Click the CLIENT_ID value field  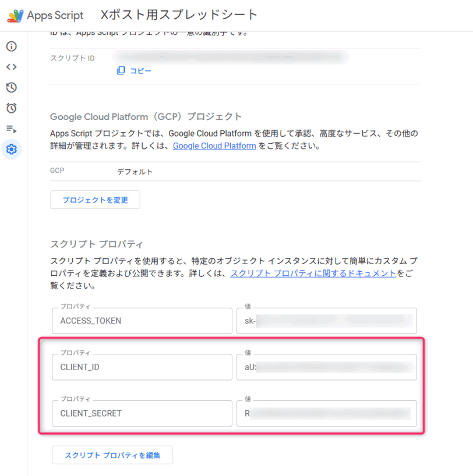pos(326,367)
